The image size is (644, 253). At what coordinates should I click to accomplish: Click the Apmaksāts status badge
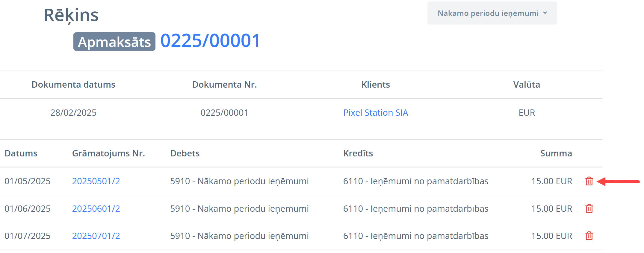coord(114,42)
